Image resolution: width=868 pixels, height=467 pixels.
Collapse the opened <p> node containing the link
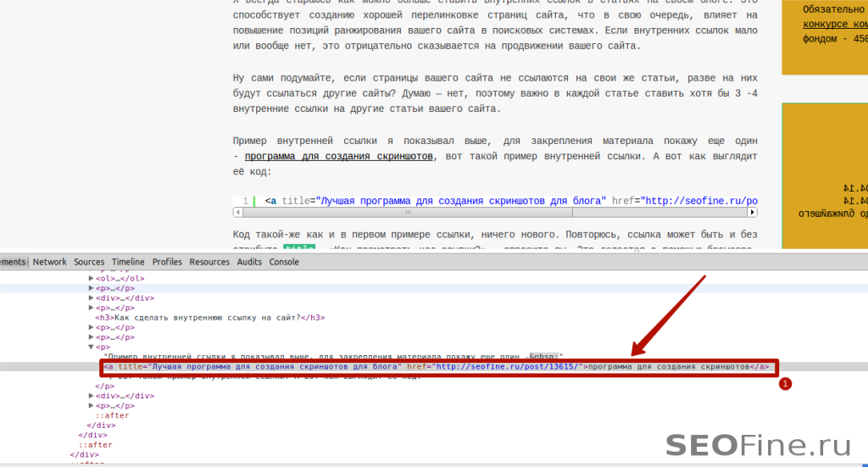pyautogui.click(x=92, y=347)
